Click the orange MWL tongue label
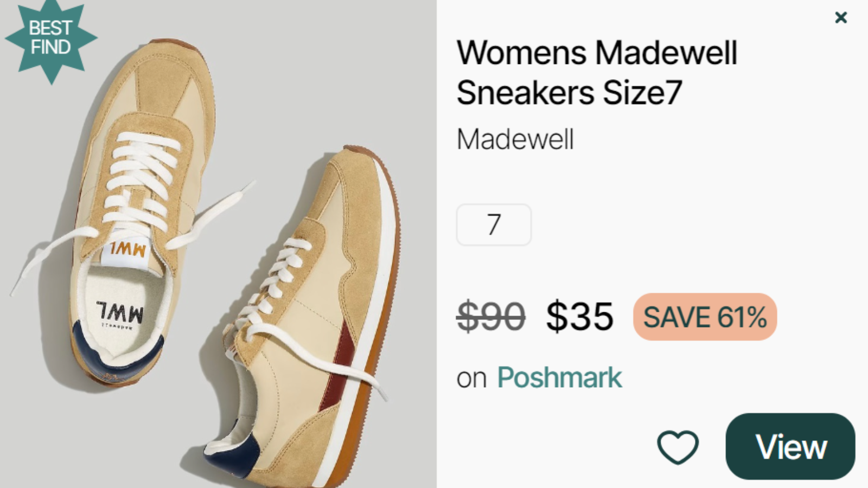Viewport: 868px width, 488px height. [x=127, y=250]
